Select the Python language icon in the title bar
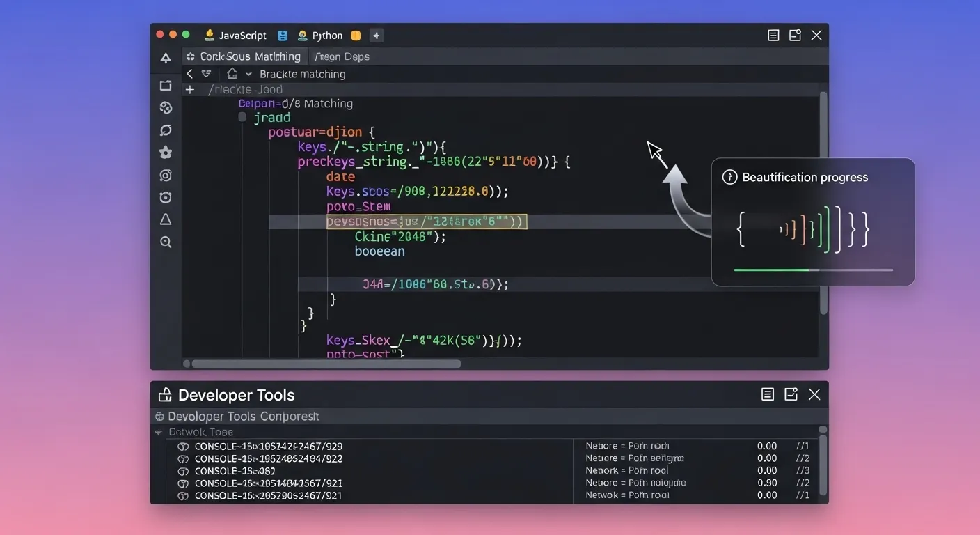 (x=302, y=35)
